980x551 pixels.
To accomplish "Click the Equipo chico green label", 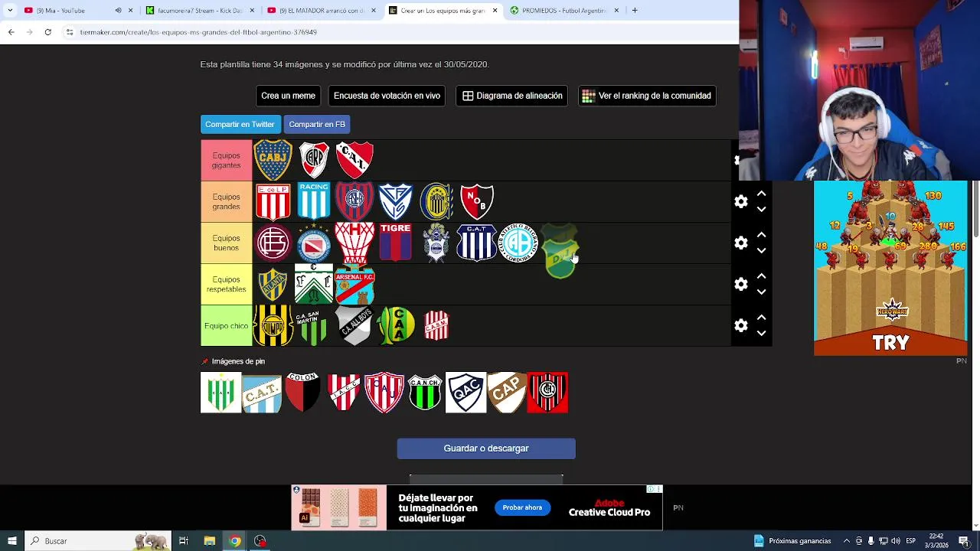I will [226, 325].
